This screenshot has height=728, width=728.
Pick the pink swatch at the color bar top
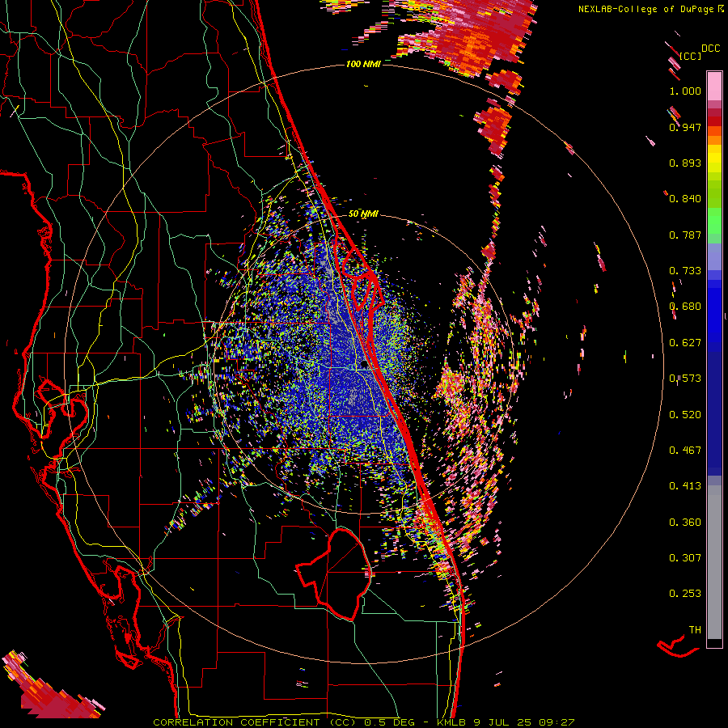[x=714, y=87]
